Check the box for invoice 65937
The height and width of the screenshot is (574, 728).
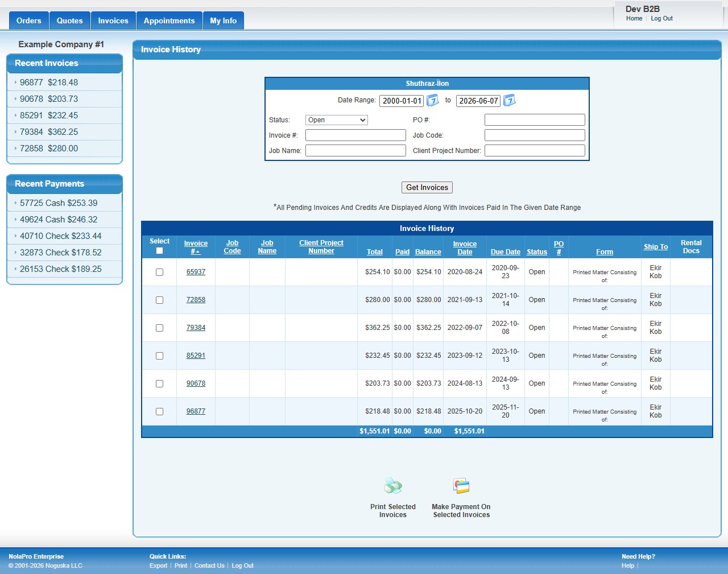click(x=159, y=272)
